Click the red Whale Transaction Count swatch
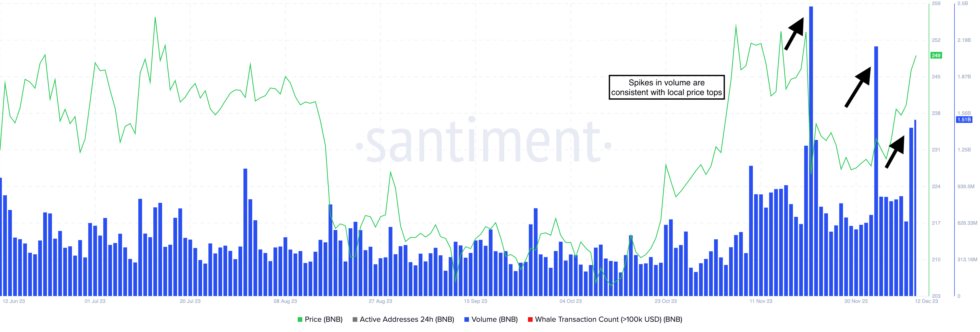 530,319
